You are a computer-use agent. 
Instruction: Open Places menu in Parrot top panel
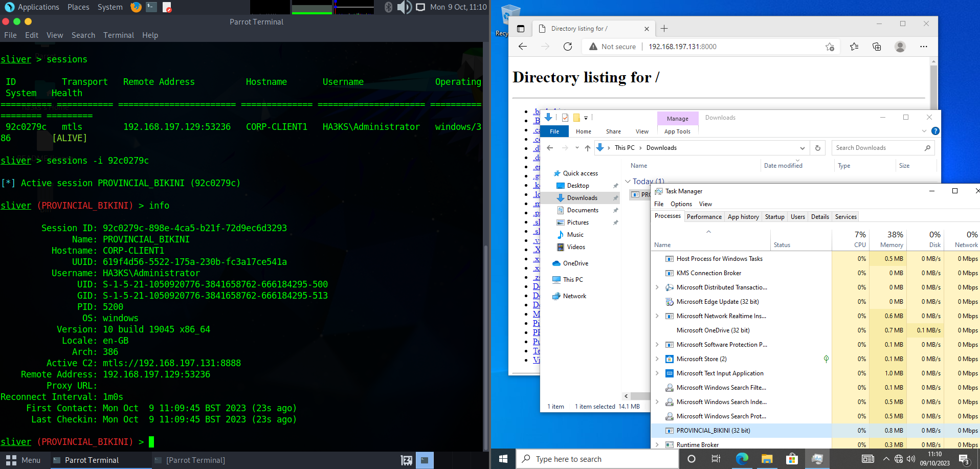click(x=78, y=7)
